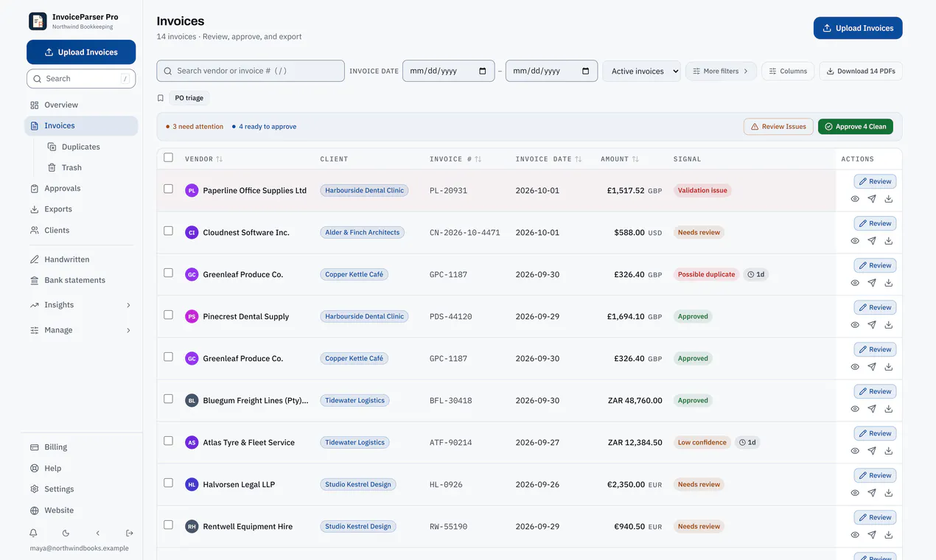Image resolution: width=936 pixels, height=560 pixels.
Task: Click the sign out icon in sidebar footer
Action: coord(130,533)
